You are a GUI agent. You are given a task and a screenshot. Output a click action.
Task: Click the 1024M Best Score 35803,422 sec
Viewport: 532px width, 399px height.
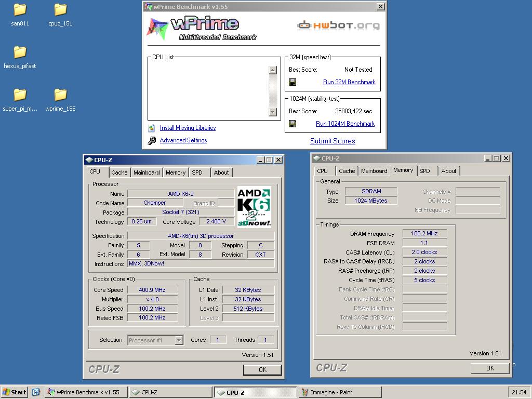(353, 111)
